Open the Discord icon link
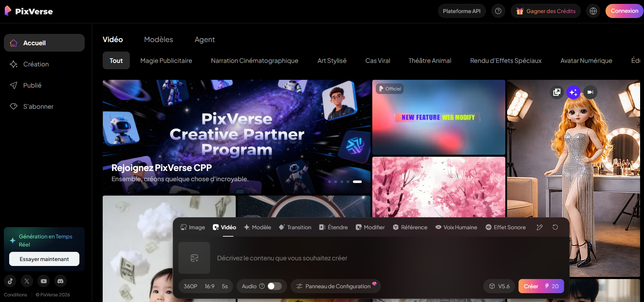644x302 pixels. (x=60, y=281)
